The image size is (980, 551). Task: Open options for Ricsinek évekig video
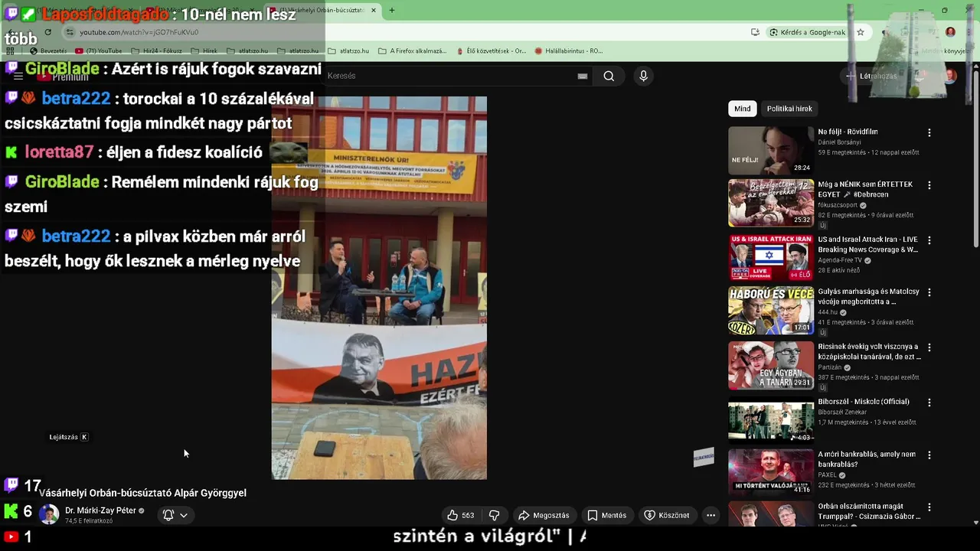click(x=929, y=347)
